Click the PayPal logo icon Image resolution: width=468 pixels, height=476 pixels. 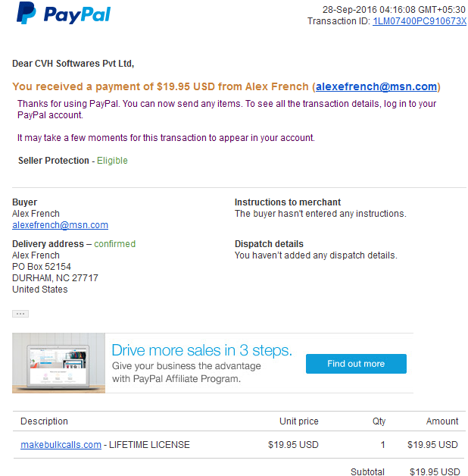27,13
